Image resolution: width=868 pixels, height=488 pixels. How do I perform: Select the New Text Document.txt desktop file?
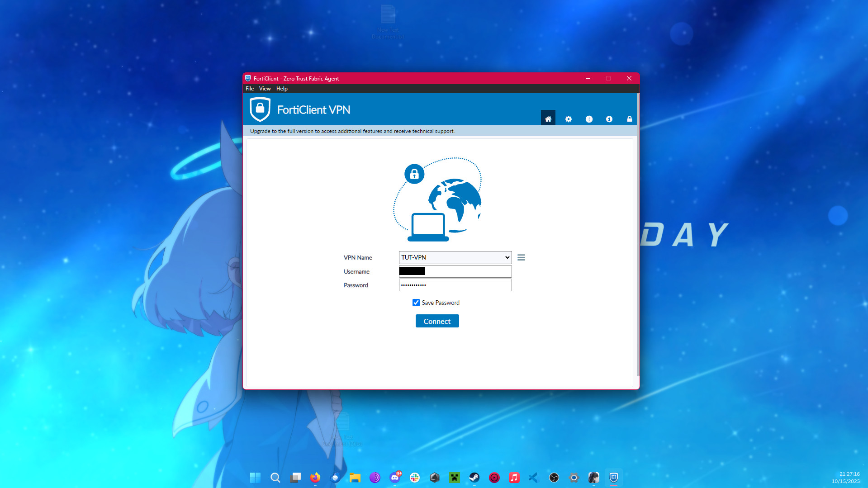(x=388, y=22)
